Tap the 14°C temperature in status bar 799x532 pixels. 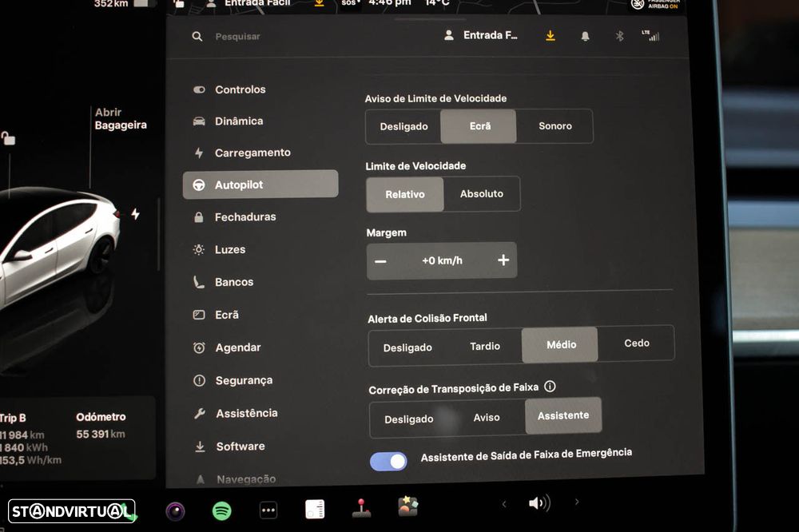coord(437,3)
